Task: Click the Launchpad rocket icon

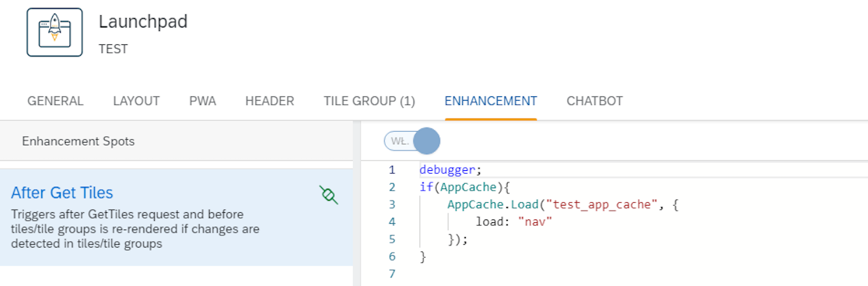Action: point(54,33)
